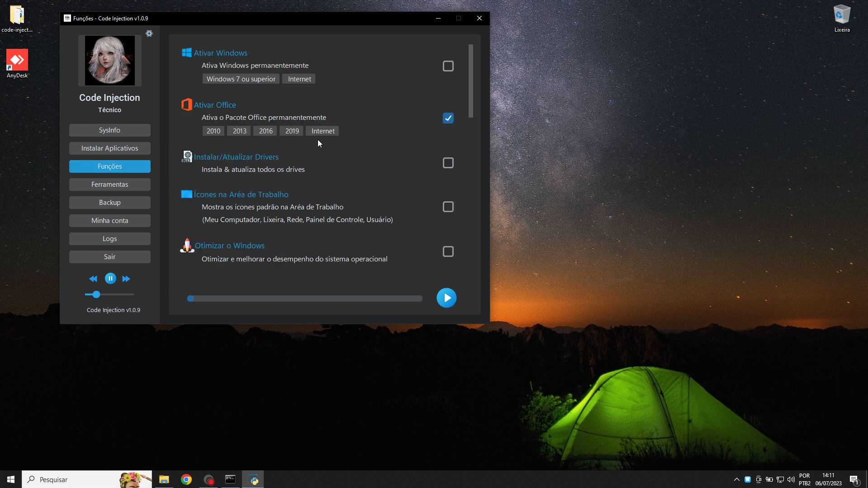Select the Funções section

pyautogui.click(x=110, y=166)
